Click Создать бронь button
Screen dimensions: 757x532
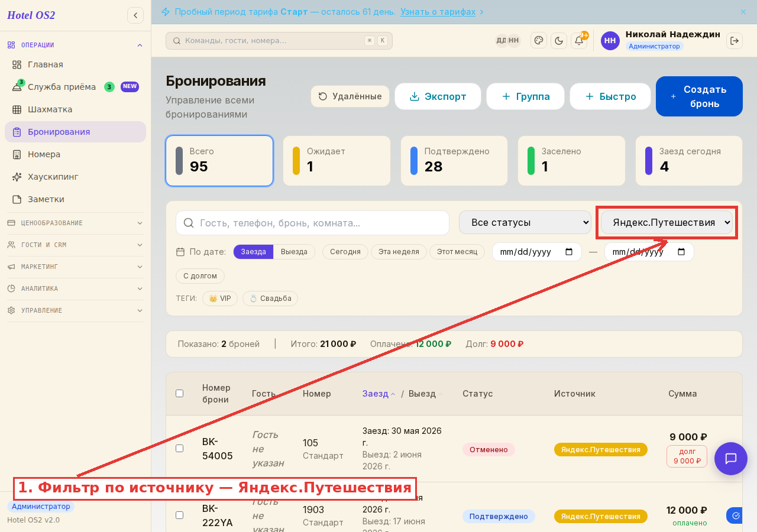(699, 96)
